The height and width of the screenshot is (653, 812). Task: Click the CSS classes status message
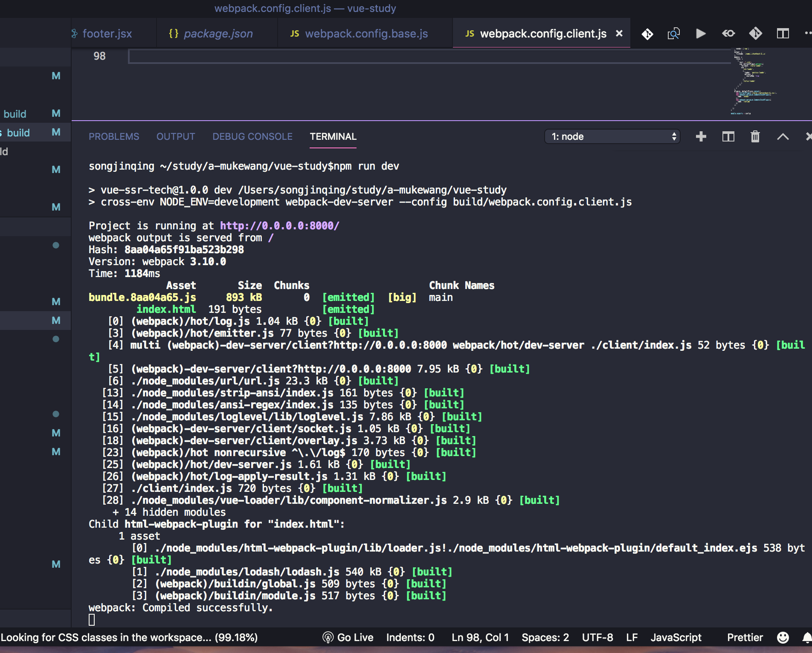129,638
